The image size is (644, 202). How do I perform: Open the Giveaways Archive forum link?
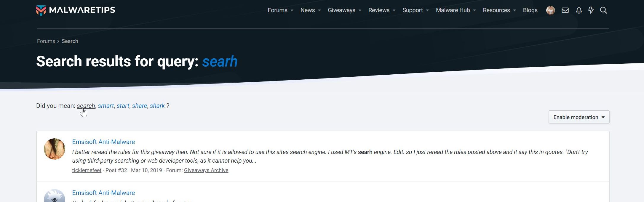click(x=206, y=170)
